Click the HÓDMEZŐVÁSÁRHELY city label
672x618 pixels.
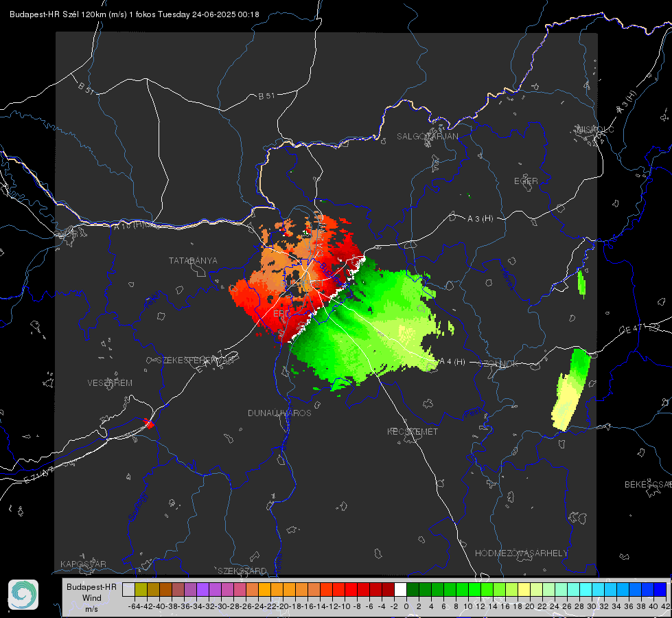[x=521, y=553]
